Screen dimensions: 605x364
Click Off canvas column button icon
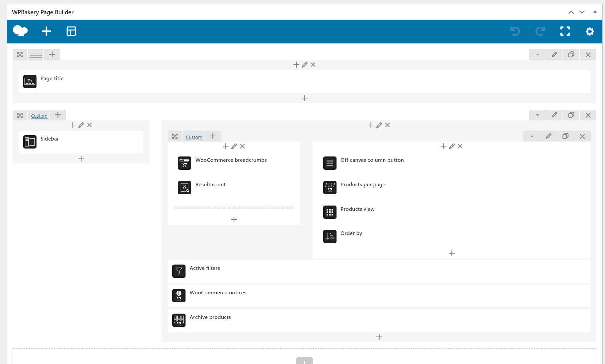point(330,163)
